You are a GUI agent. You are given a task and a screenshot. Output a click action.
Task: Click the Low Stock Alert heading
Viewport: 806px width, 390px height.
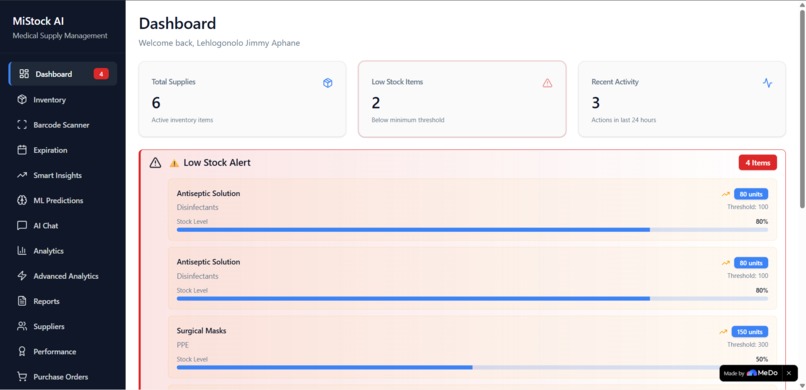[217, 162]
